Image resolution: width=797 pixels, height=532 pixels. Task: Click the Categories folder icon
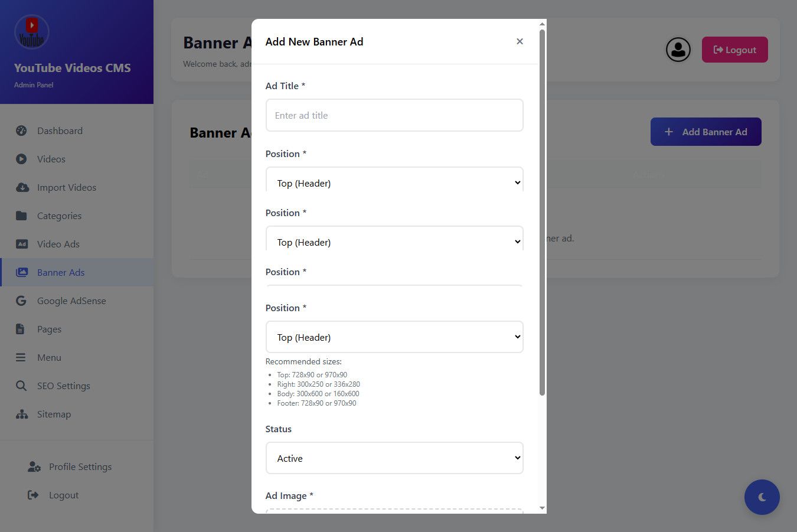coord(21,216)
